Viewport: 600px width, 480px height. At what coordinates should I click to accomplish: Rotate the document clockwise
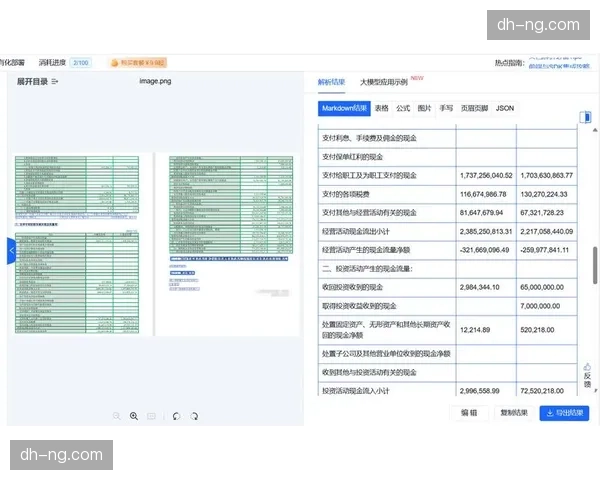coord(194,416)
